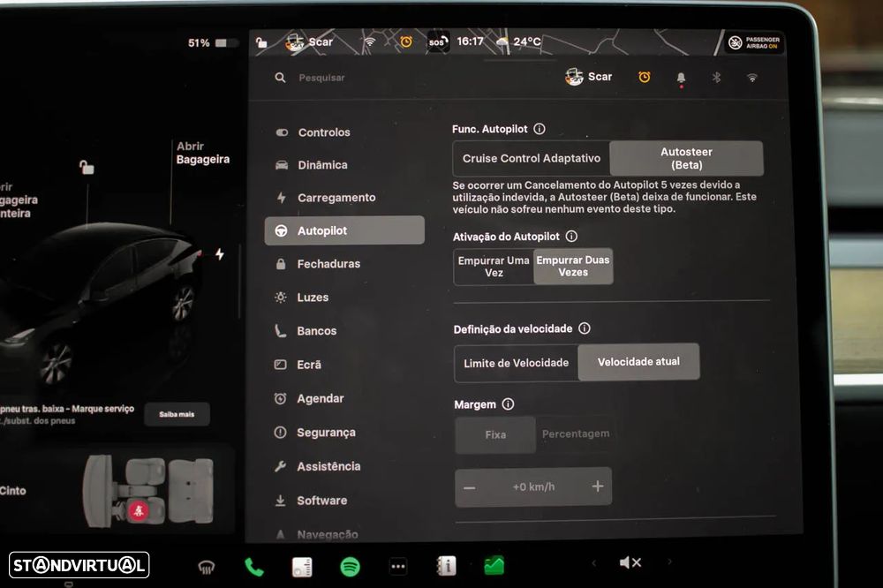This screenshot has height=588, width=883.
Task: Open Dinâmica settings menu
Action: 344,165
